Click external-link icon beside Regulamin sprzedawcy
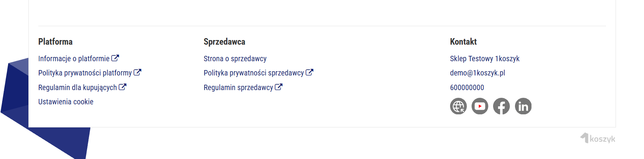This screenshot has width=644, height=159. (x=279, y=87)
